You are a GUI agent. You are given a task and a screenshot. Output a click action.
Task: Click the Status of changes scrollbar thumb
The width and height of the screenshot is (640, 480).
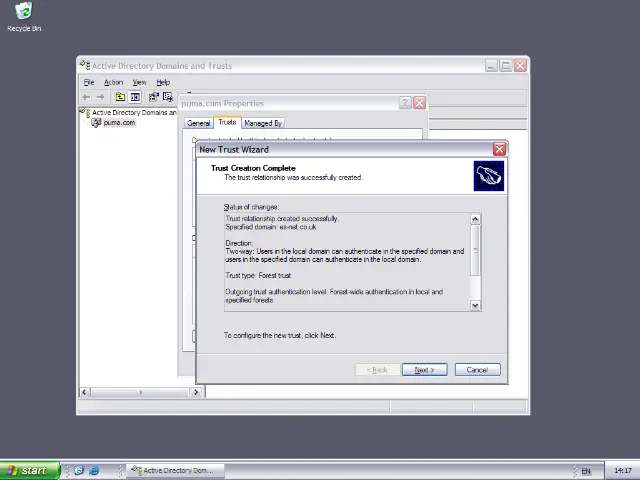[x=475, y=250]
